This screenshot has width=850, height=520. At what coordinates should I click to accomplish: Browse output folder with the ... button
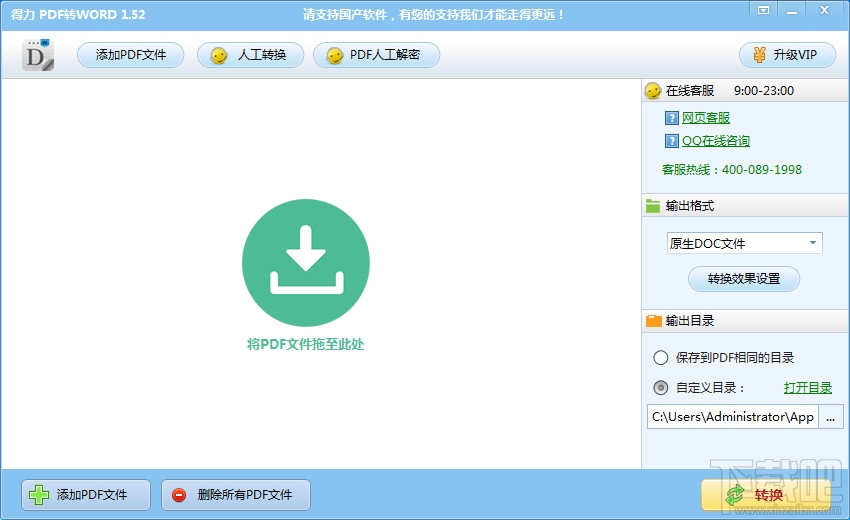tap(830, 416)
